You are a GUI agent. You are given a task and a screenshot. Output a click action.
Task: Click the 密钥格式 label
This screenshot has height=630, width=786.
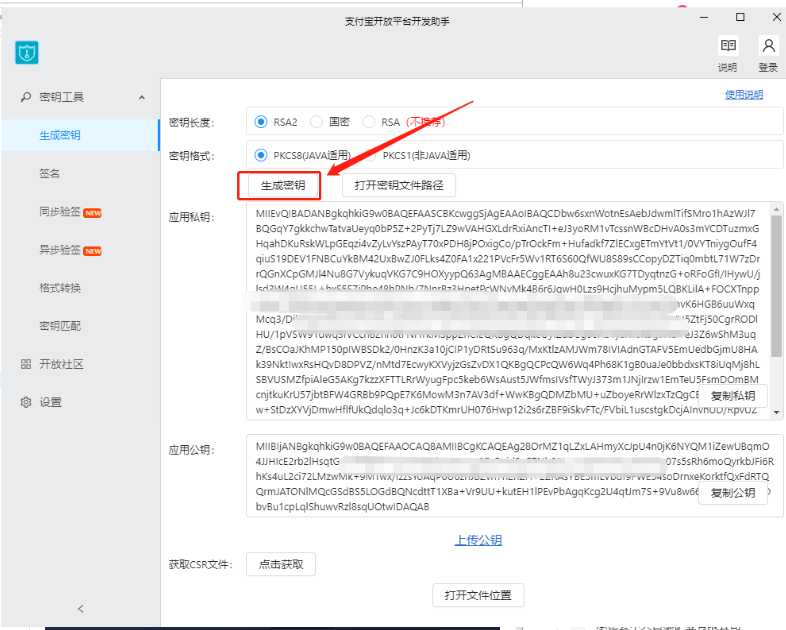pos(192,156)
